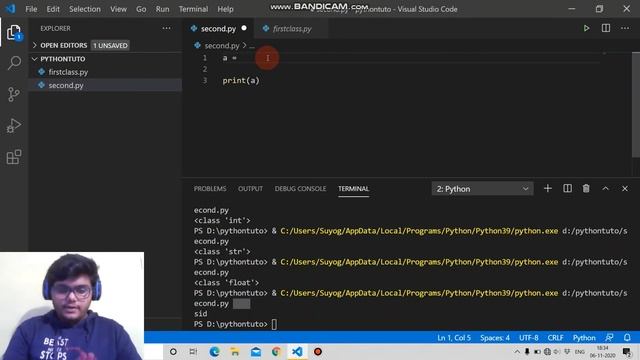Screen dimensions: 640x360
Task: Launch Google Chrome from taskbar
Action: (x=276, y=351)
